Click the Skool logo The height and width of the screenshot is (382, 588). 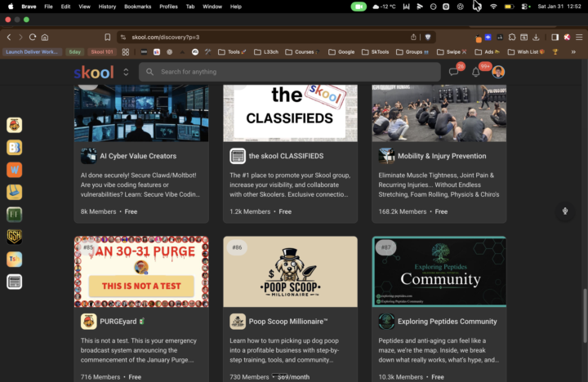point(94,72)
